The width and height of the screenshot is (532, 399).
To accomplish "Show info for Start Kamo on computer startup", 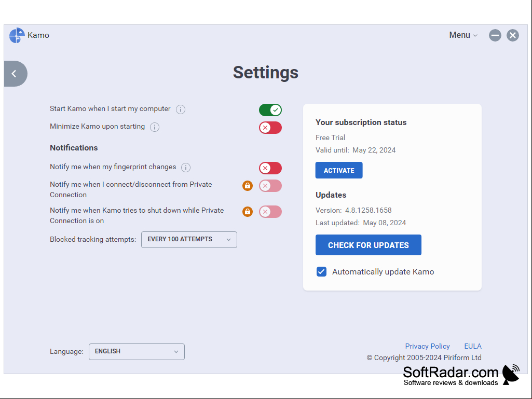I will click(181, 109).
